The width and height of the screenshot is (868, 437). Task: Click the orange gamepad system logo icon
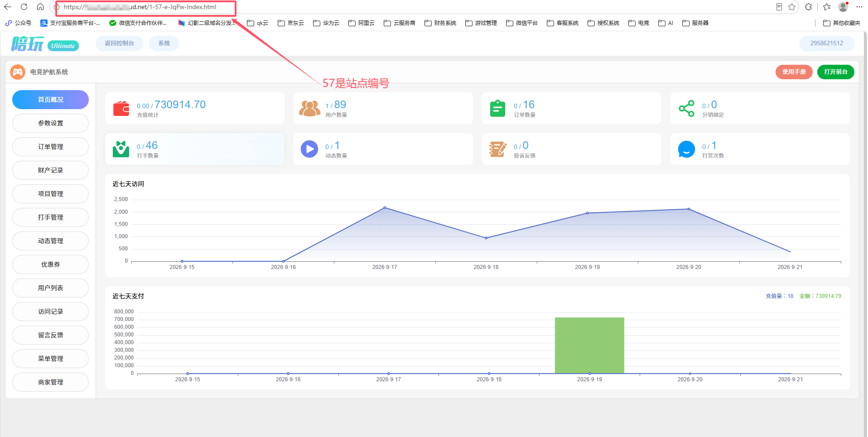[x=18, y=72]
